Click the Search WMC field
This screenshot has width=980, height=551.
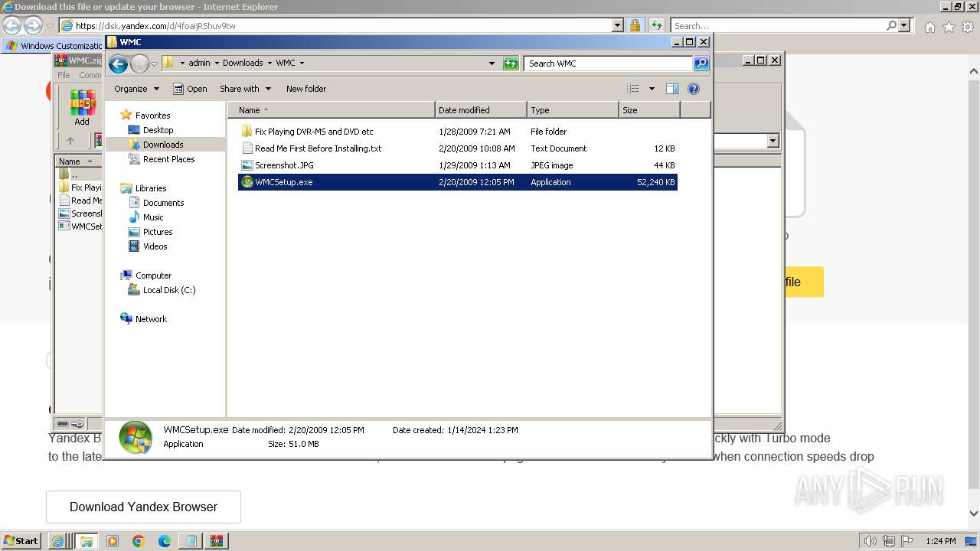click(609, 64)
